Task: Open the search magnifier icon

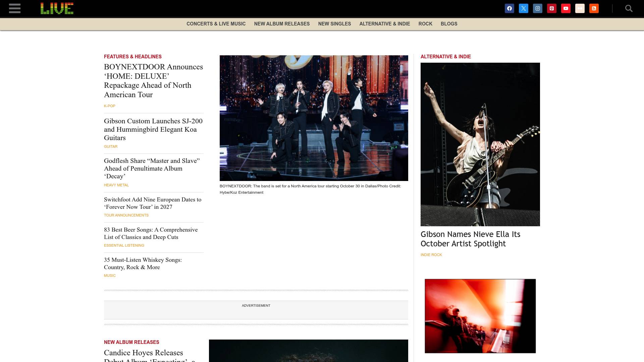Action: pos(629,8)
